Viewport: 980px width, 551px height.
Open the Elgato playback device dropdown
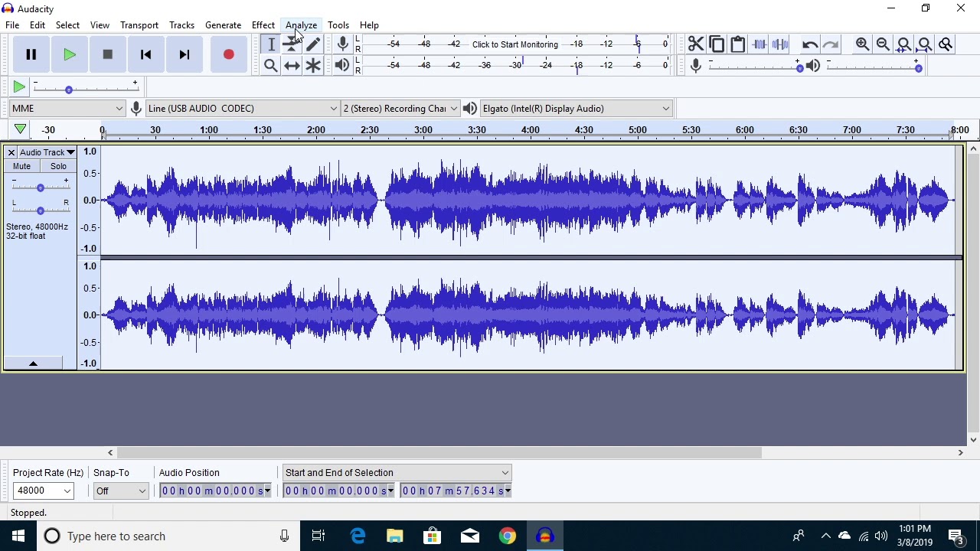click(x=577, y=108)
